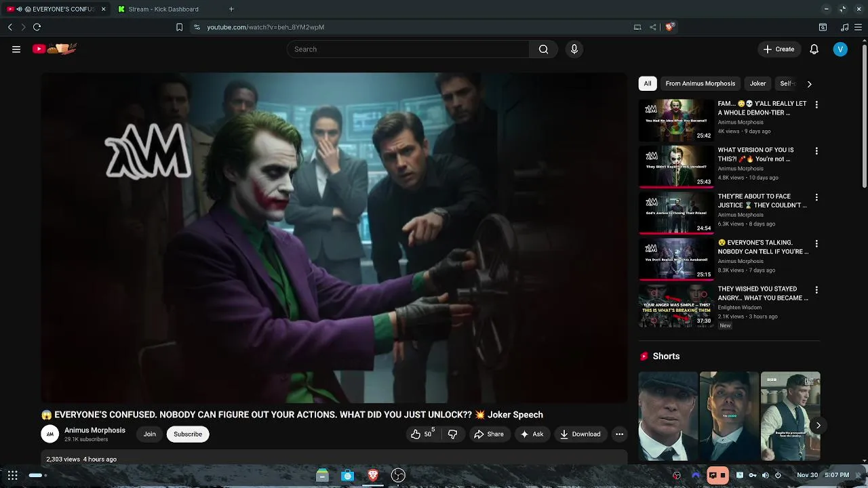Click the share icon in address bar
Viewport: 868px width, 488px height.
coord(652,27)
